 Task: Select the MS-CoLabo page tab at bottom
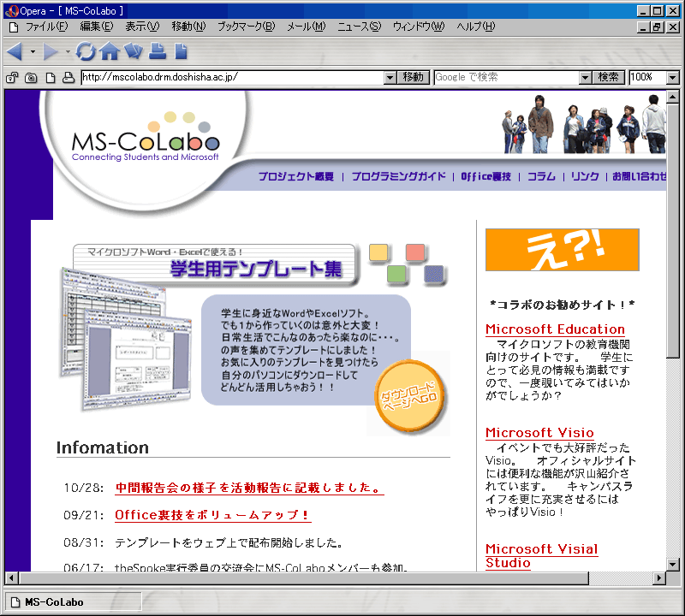(x=74, y=602)
